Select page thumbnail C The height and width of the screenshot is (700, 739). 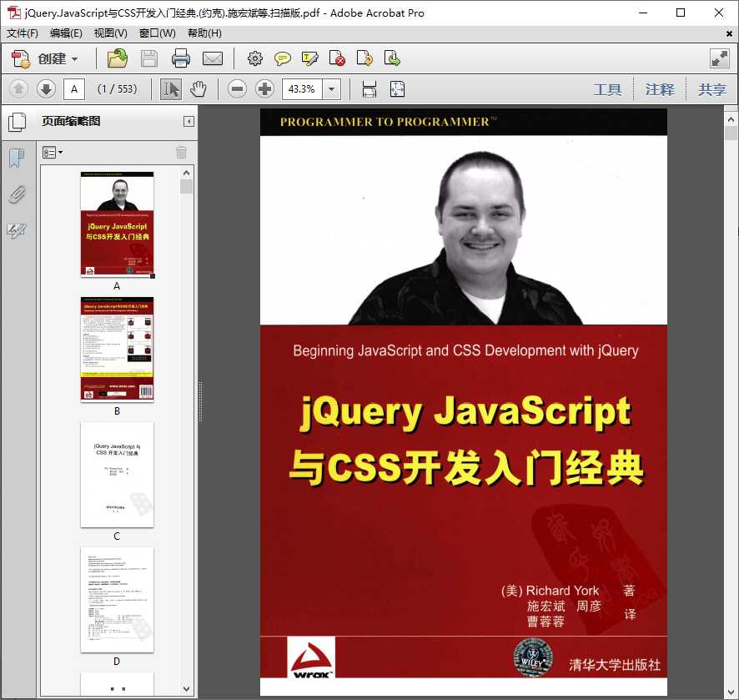coord(117,475)
